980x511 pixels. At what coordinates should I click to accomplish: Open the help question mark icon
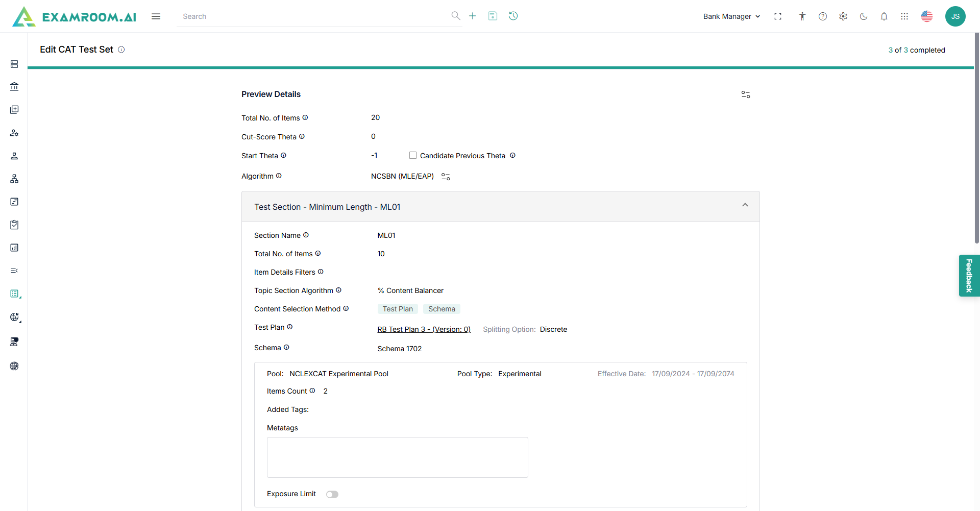823,16
